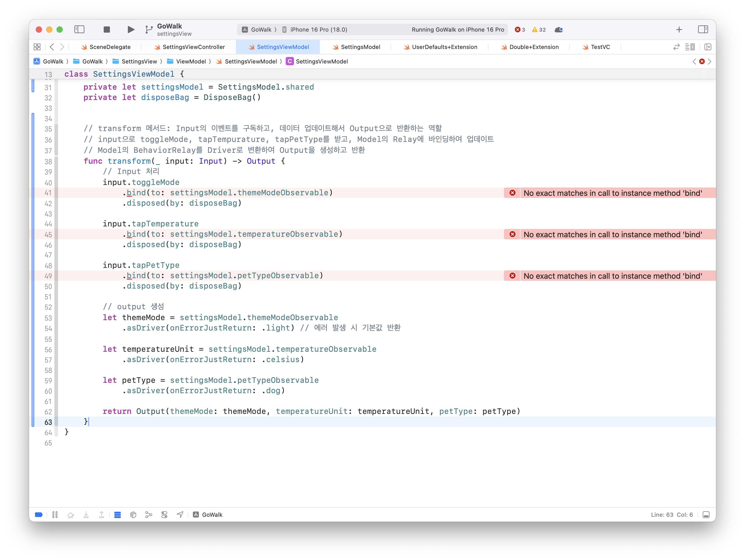This screenshot has height=560, width=745.
Task: Stop the running GoWalk app
Action: click(x=107, y=30)
